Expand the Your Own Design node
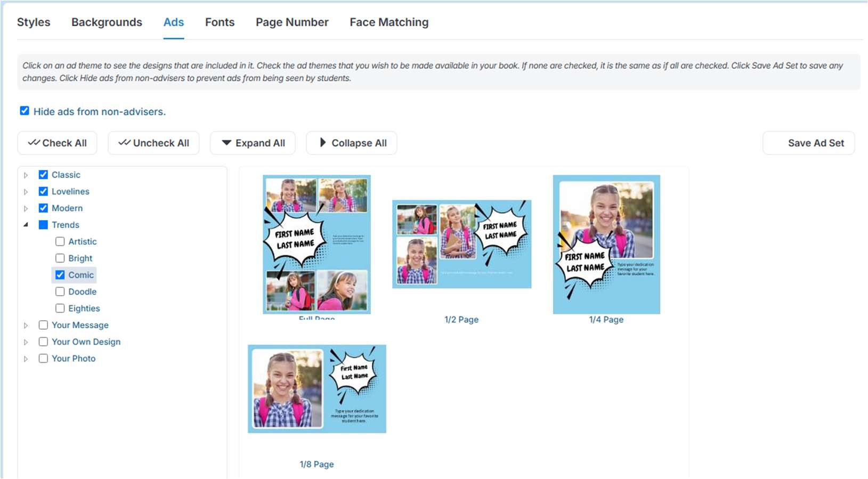 coord(26,342)
